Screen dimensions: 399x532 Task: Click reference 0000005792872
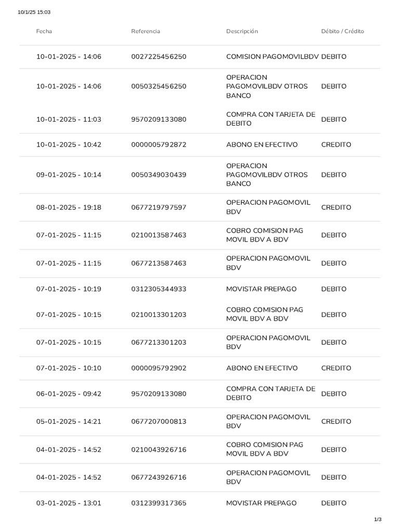pyautogui.click(x=158, y=145)
